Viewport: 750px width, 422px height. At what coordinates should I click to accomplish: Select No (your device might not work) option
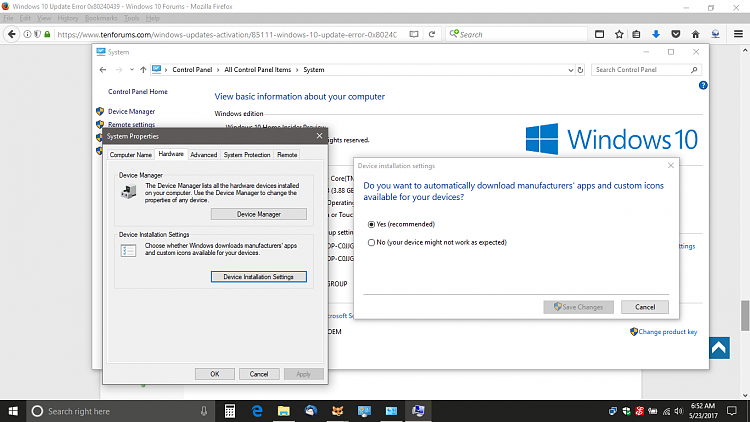coord(371,243)
